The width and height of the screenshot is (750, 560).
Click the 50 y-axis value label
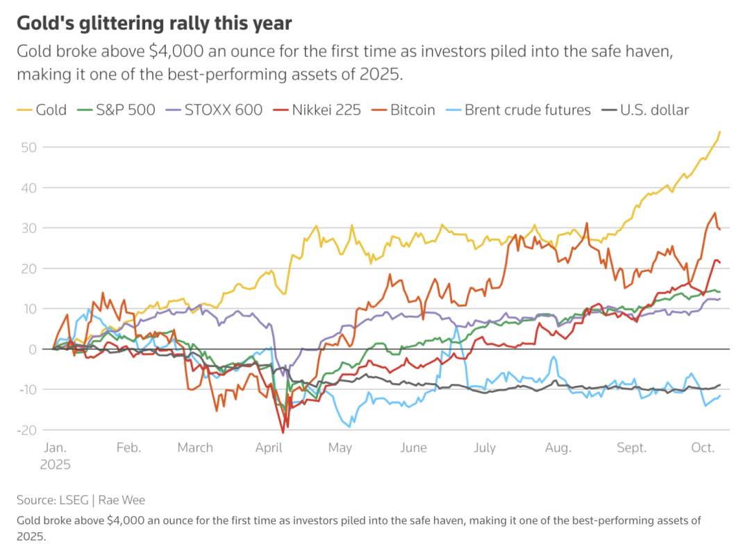click(x=28, y=147)
